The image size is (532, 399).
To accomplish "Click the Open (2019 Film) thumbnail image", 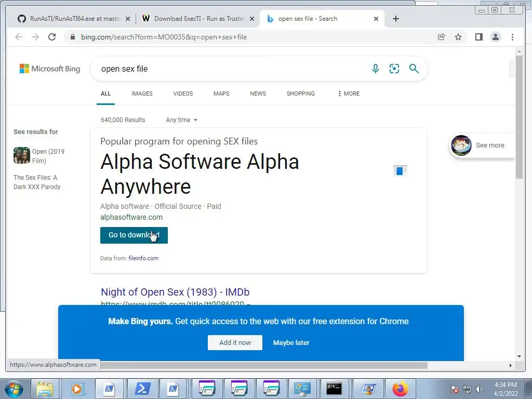I will (22, 155).
